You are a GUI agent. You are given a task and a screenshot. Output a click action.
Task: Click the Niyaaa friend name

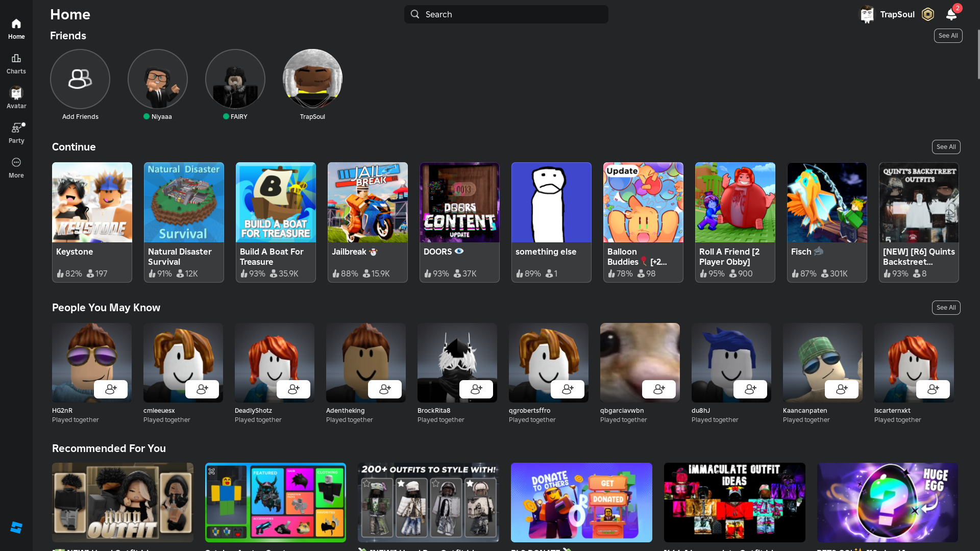tap(161, 117)
